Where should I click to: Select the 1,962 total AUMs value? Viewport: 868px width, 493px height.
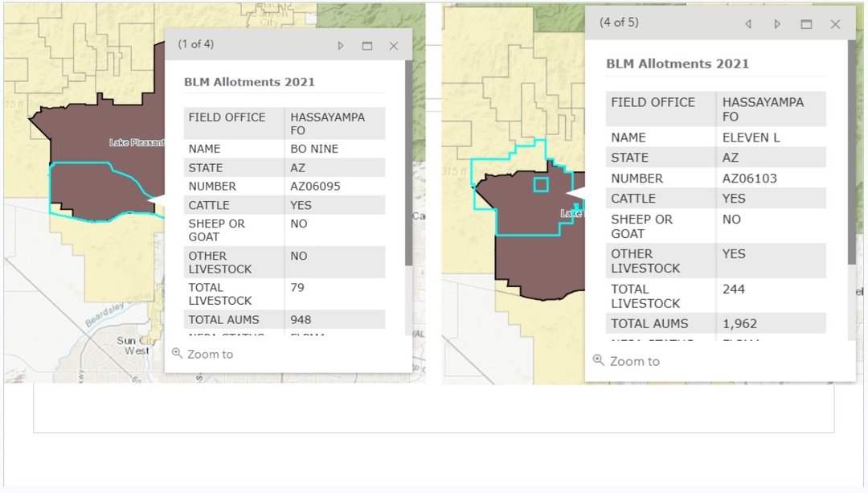(x=739, y=323)
